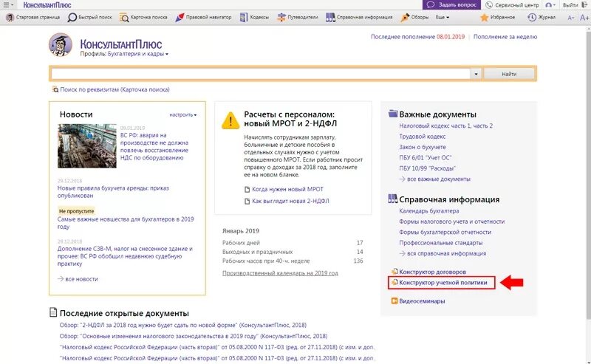Click into the main search field
Image resolution: width=591 pixels, height=364 pixels.
261,74
